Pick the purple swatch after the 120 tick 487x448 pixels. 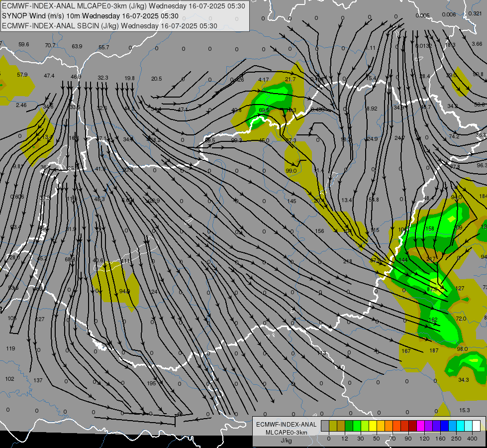(x=429, y=426)
